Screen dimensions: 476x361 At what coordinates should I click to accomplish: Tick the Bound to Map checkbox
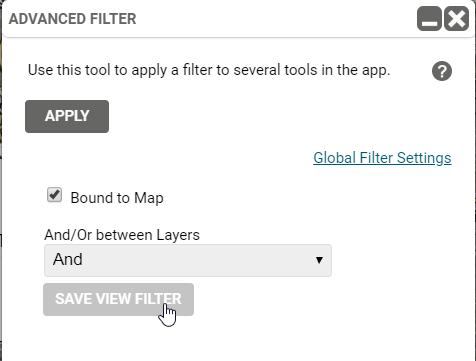point(54,195)
